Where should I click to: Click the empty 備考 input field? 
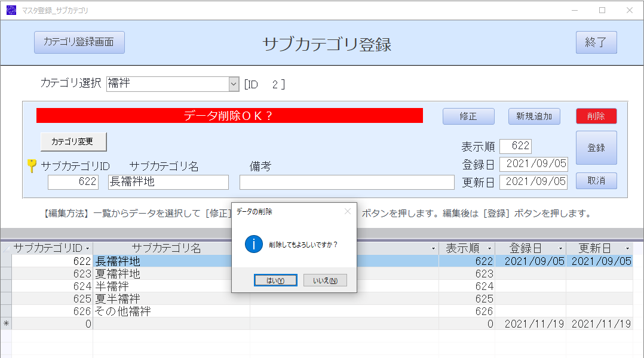(347, 182)
